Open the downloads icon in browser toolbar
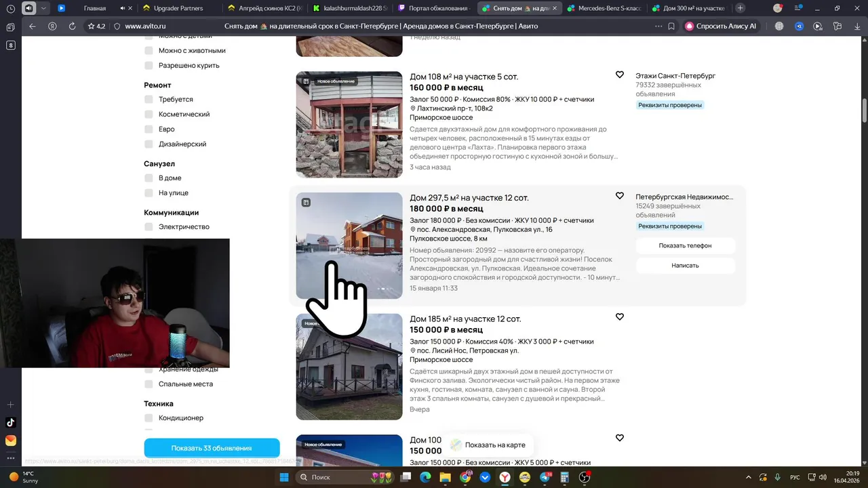Viewport: 868px width, 488px height. (856, 26)
